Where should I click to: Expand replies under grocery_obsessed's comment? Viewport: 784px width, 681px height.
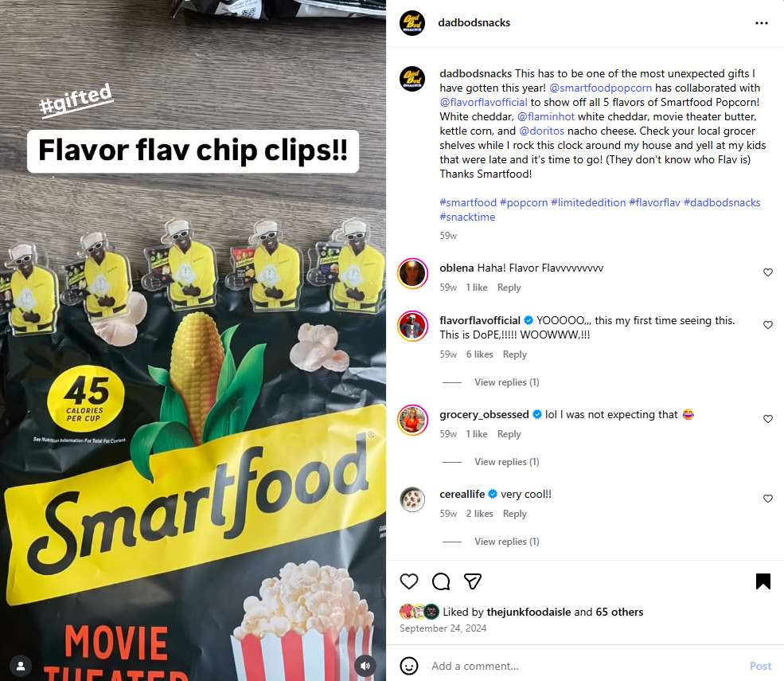[x=506, y=462]
